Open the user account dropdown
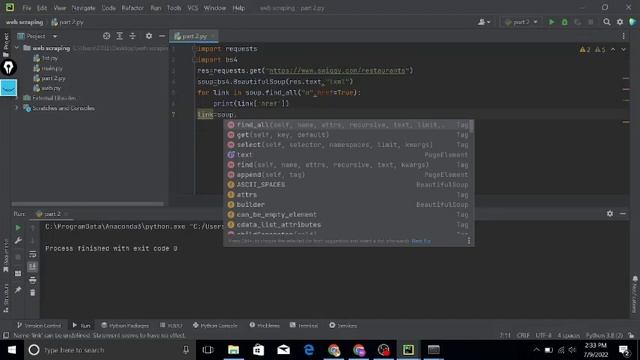This screenshot has height=360, width=640. [x=484, y=22]
